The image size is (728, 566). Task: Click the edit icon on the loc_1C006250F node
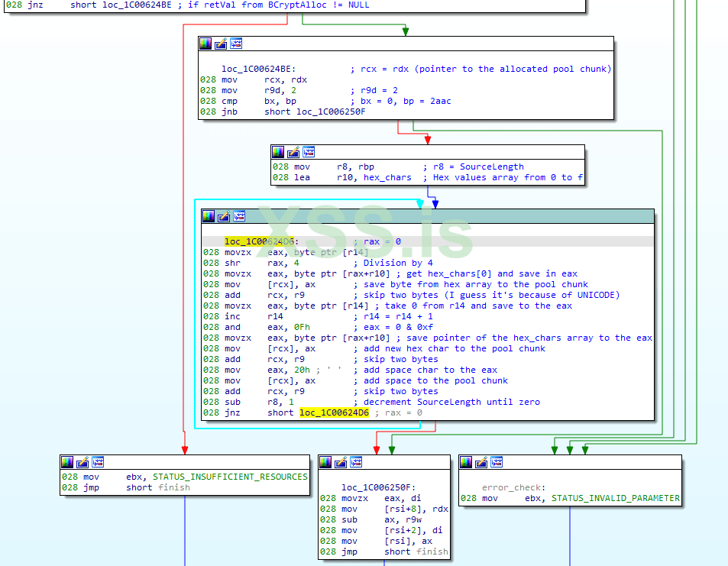(x=341, y=462)
